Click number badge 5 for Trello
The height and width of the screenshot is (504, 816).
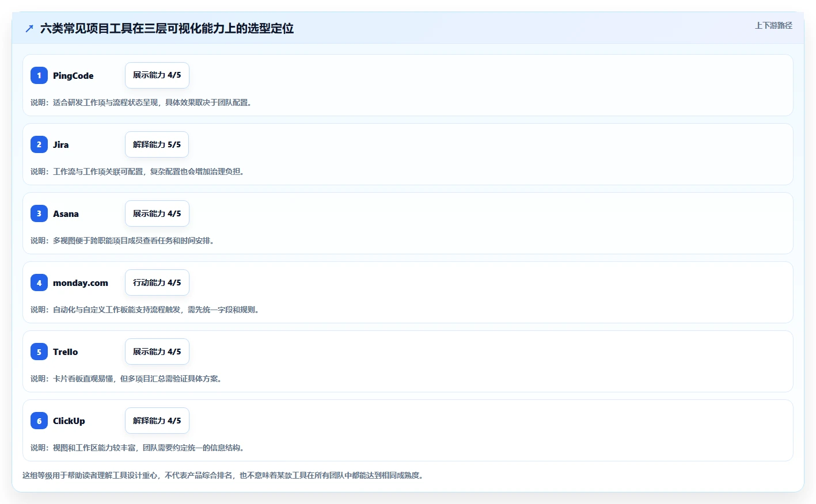(x=39, y=352)
